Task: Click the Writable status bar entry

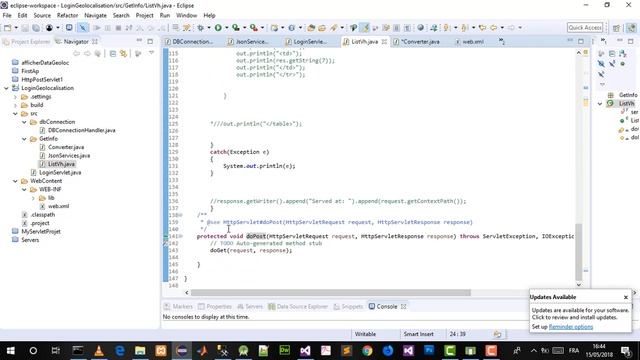Action: point(365,334)
